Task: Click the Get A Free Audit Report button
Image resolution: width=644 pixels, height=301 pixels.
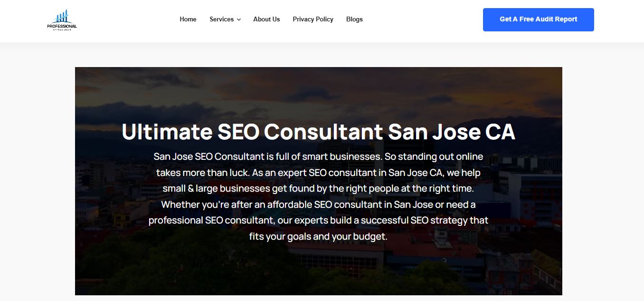Action: click(x=538, y=19)
